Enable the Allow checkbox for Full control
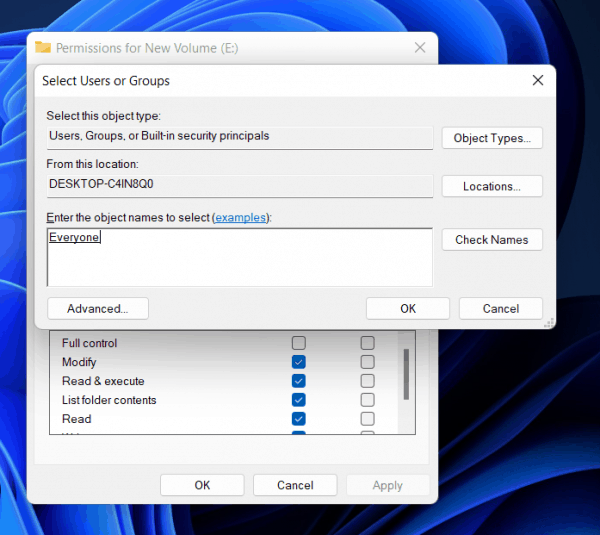 click(x=298, y=343)
